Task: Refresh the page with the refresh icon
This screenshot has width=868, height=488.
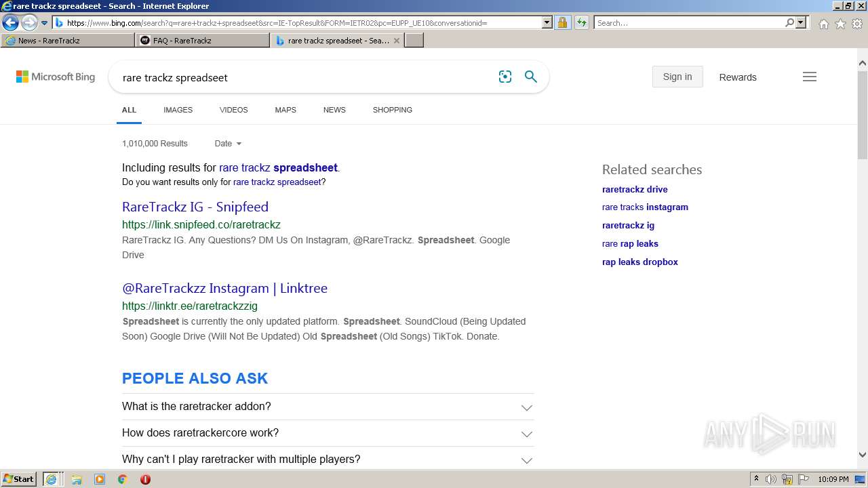Action: click(x=581, y=23)
